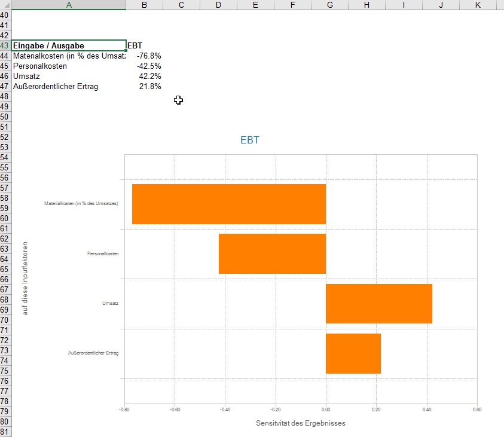
Task: Click the column H header
Action: point(366,5)
